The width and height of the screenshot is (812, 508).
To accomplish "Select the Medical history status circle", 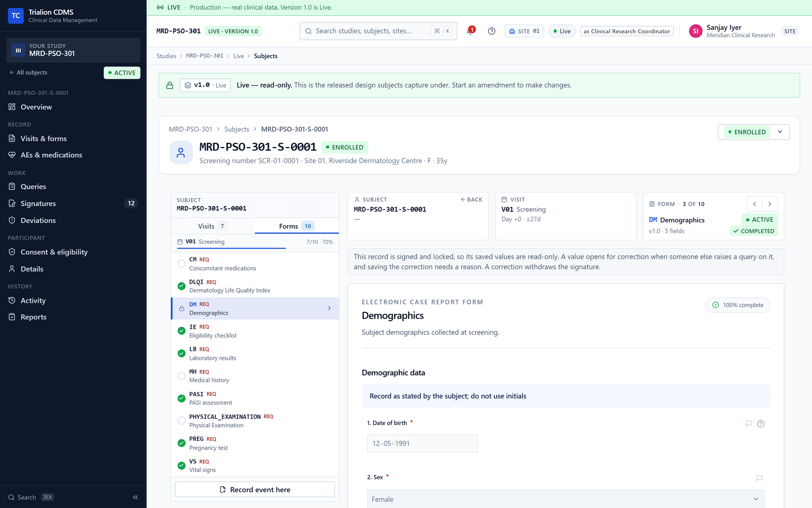I will pyautogui.click(x=181, y=376).
